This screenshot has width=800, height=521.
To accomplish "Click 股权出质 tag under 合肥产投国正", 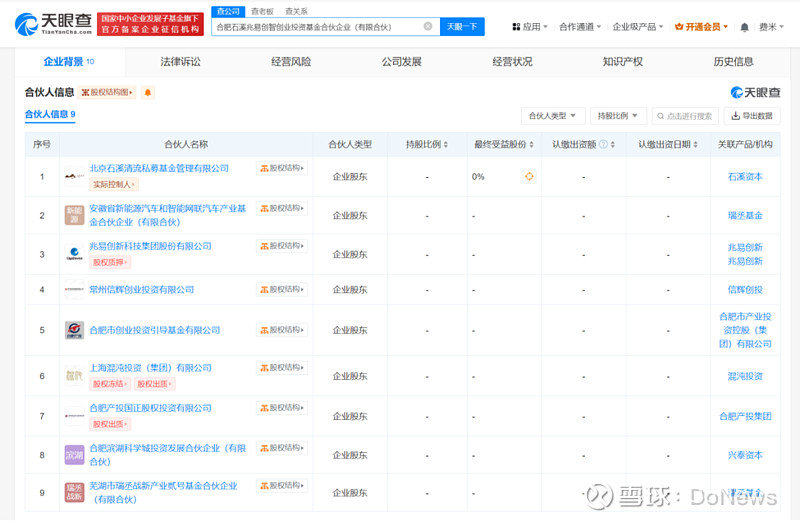I will click(x=110, y=424).
